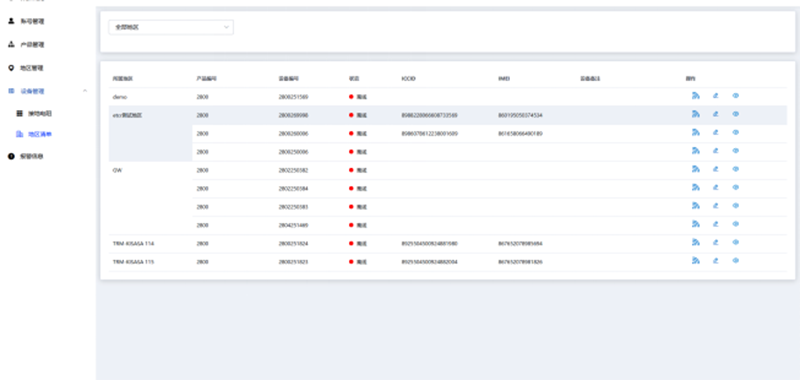Click the 'OW' region cell
Image resolution: width=800 pixels, height=381 pixels.
point(117,170)
